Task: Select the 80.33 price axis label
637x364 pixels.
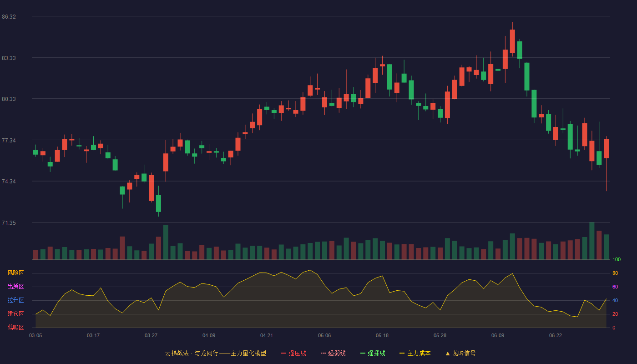Action: [x=9, y=99]
